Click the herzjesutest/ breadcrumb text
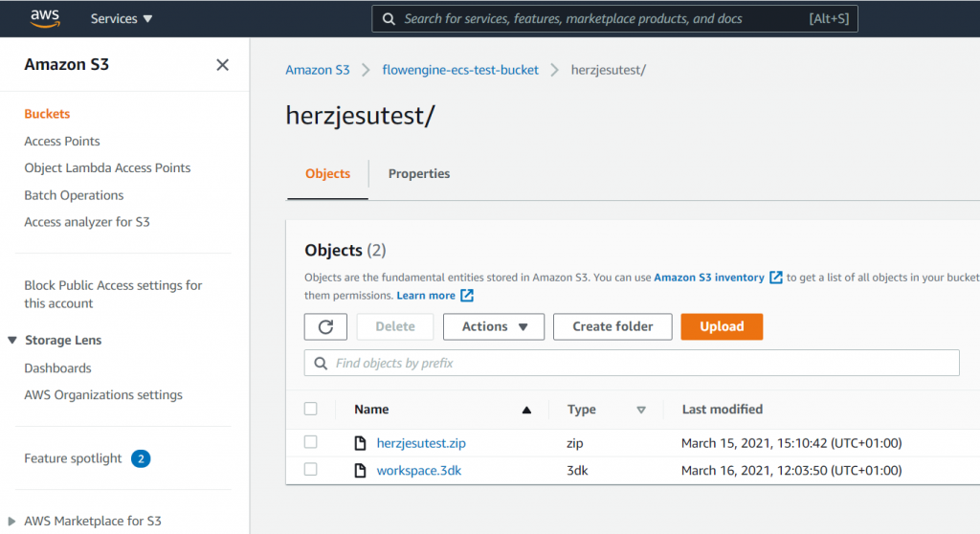Image resolution: width=980 pixels, height=534 pixels. pyautogui.click(x=608, y=70)
